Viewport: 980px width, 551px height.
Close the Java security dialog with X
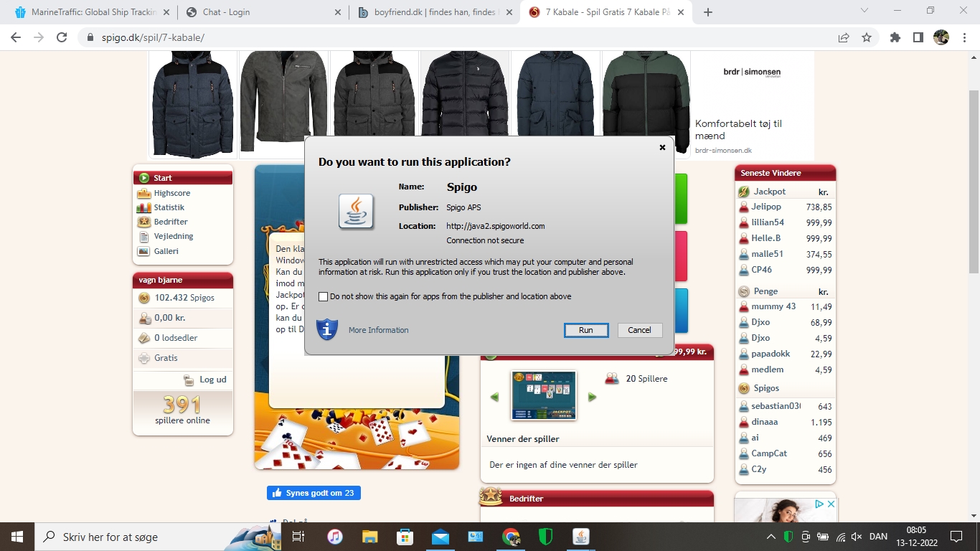662,147
